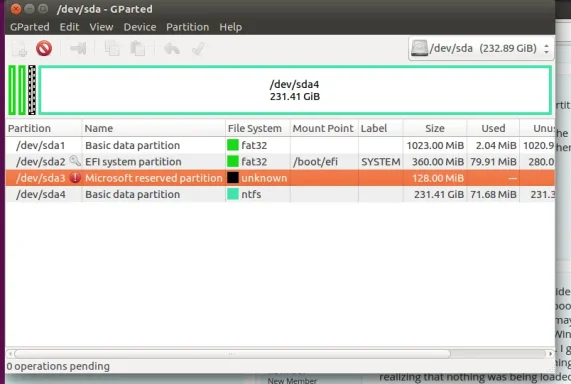The height and width of the screenshot is (384, 571).
Task: Click the Resize/Move toolbar icon
Action: pyautogui.click(x=78, y=48)
